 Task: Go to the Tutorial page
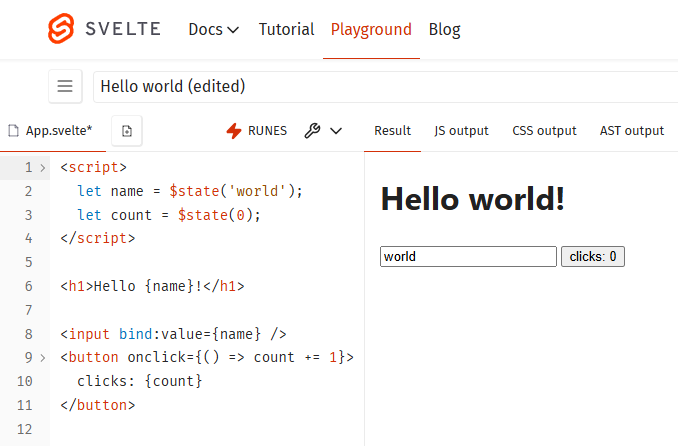(x=286, y=29)
